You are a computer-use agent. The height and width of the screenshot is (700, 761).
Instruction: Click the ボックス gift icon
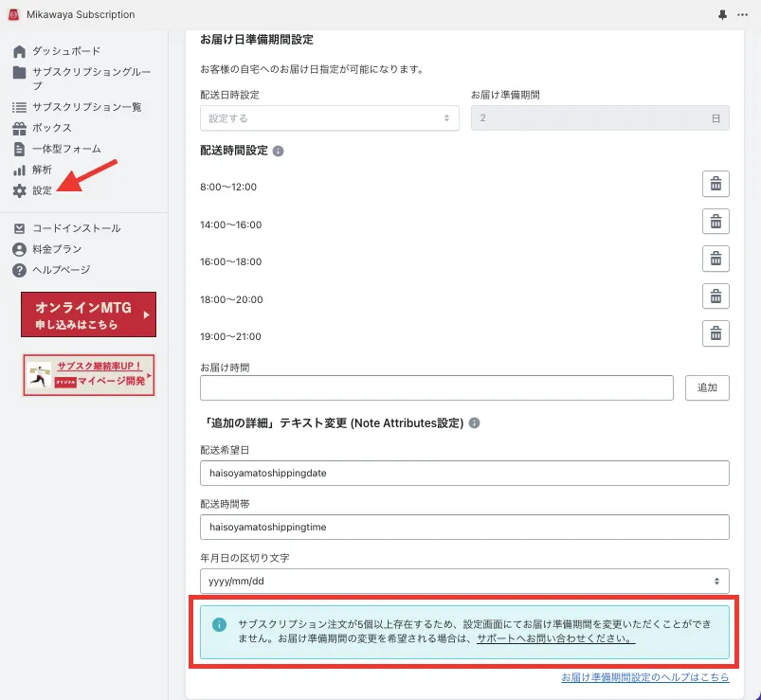[x=19, y=129]
